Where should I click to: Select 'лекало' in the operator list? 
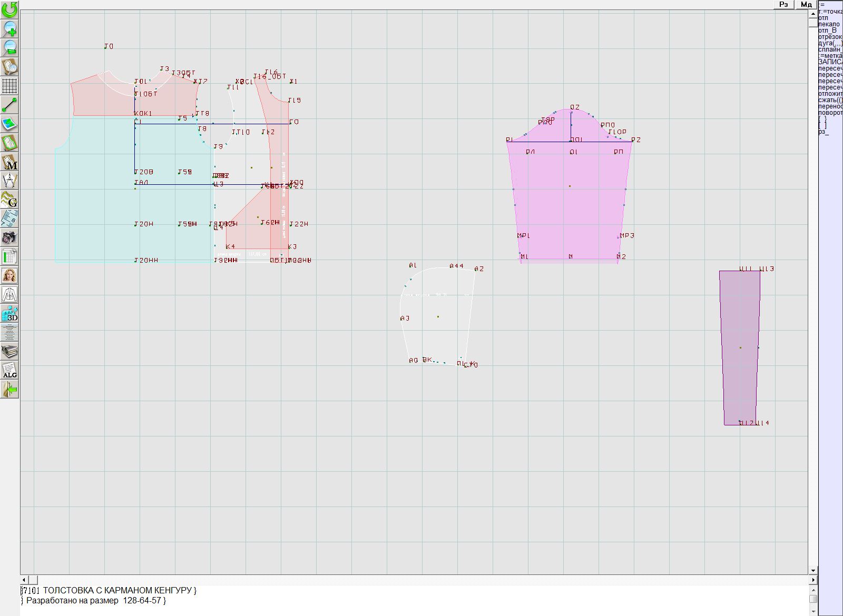pos(829,24)
